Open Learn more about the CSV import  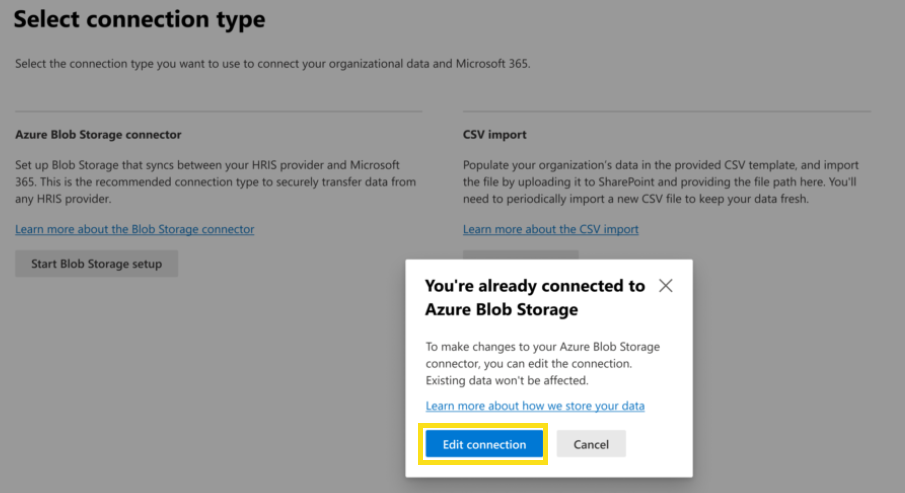tap(551, 229)
